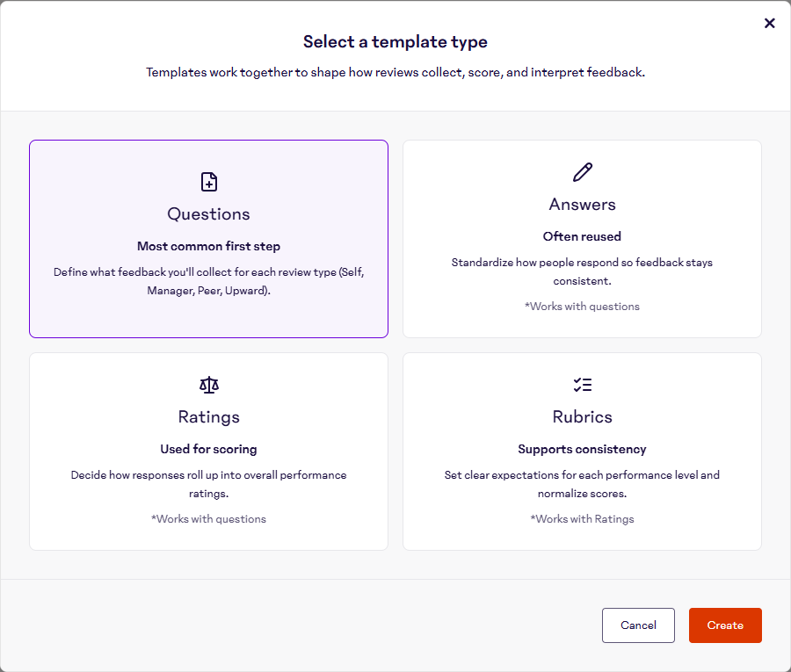Click the Ratings balance scale icon

[x=208, y=385]
